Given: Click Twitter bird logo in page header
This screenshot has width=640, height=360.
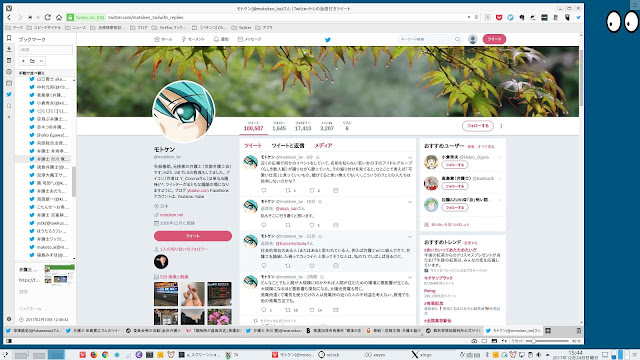Looking at the screenshot, I should [x=327, y=40].
